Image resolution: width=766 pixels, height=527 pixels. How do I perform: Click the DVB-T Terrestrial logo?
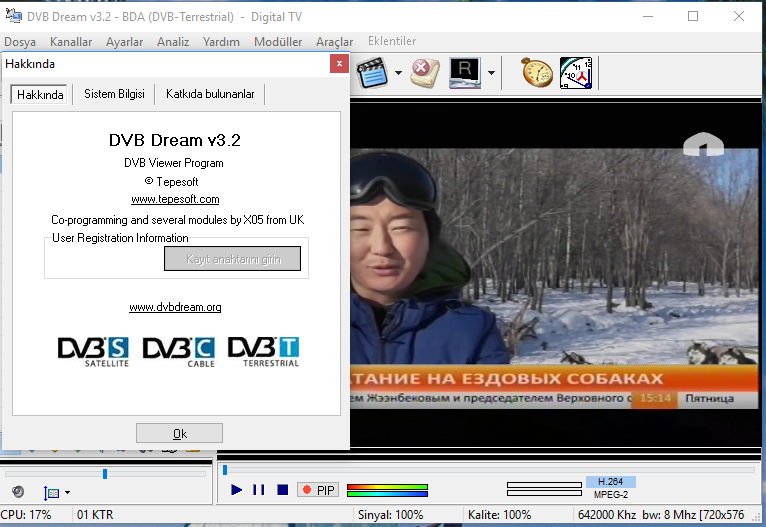coord(264,352)
